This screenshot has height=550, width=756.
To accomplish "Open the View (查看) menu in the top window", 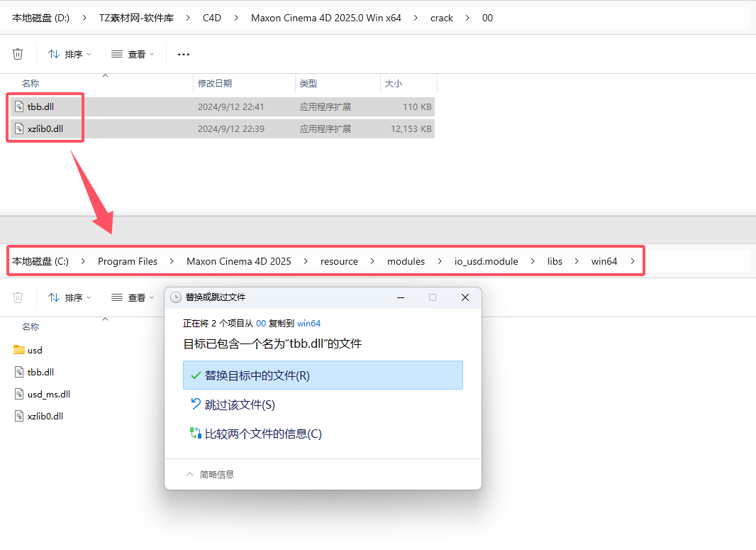I will click(133, 54).
